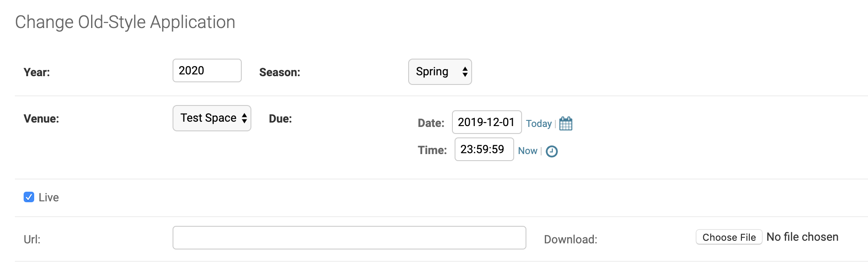The width and height of the screenshot is (868, 274).
Task: Focus the Date field showing 2019-12-01
Action: pyautogui.click(x=487, y=122)
